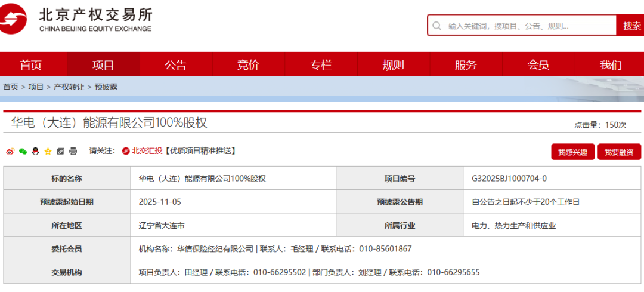Click the 我感兴趣 button

[572, 152]
